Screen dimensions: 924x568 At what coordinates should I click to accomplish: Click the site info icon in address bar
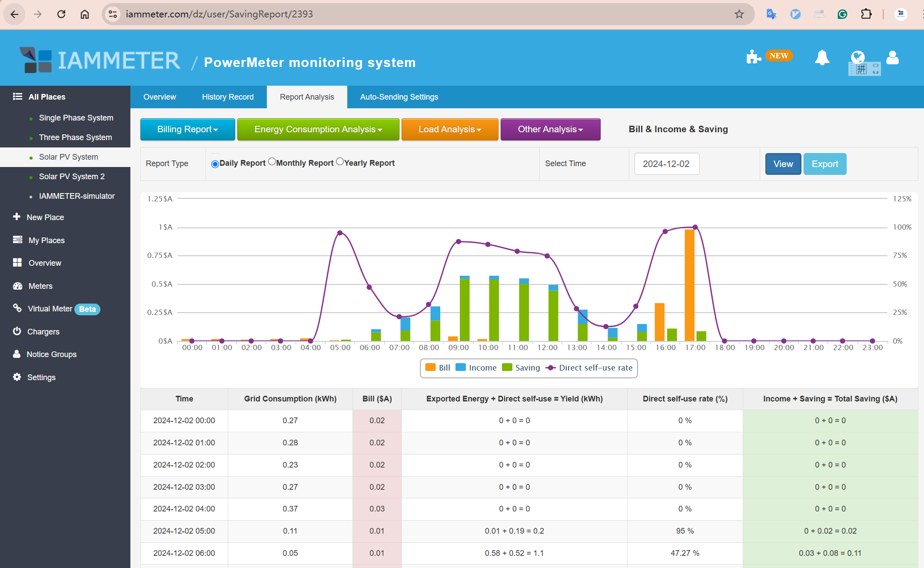point(113,14)
